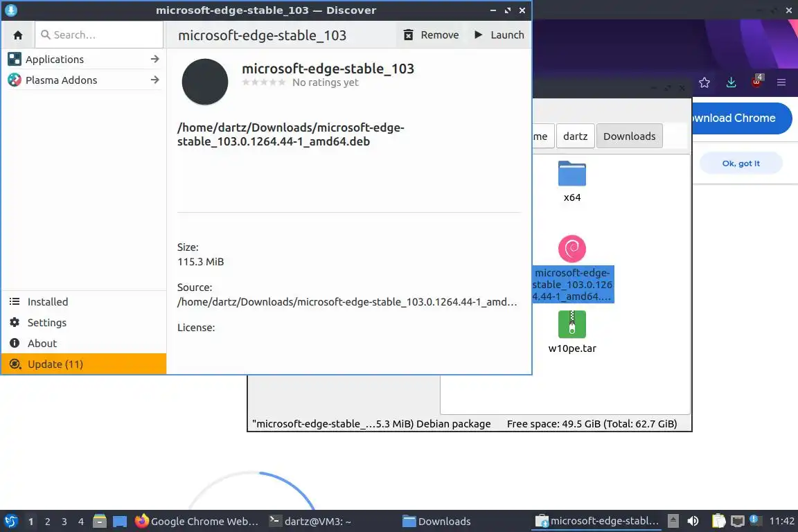Screen dimensions: 798x532
Task: Switch to microsoft-edge-stabl taskbar entry
Action: pyautogui.click(x=597, y=522)
